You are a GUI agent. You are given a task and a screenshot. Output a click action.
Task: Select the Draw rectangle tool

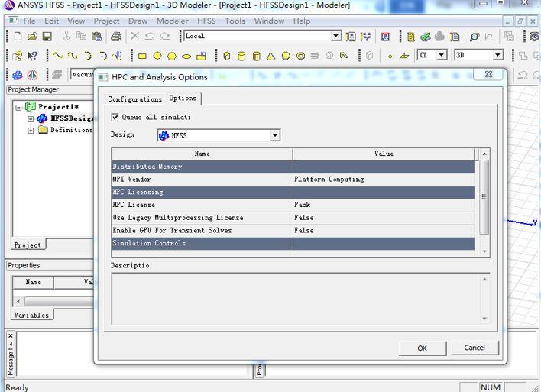(142, 56)
